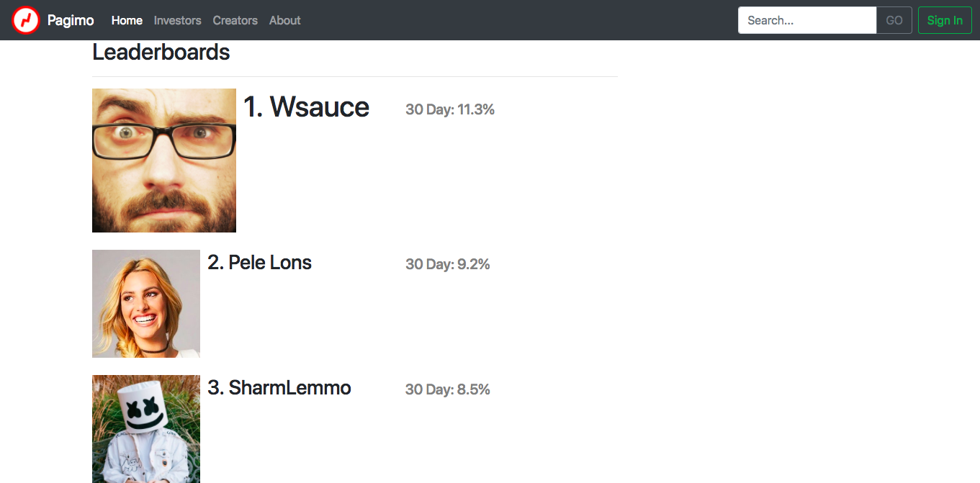Open the SharmLemmo profile image

tap(146, 429)
